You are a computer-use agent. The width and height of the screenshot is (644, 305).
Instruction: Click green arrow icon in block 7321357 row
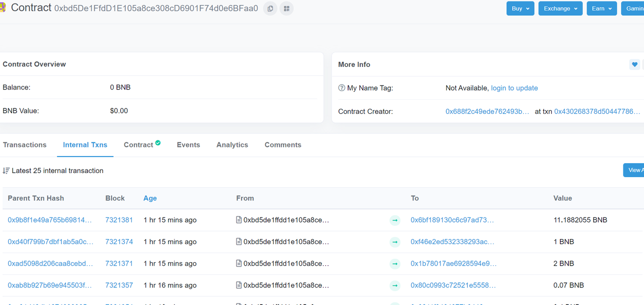click(x=395, y=285)
